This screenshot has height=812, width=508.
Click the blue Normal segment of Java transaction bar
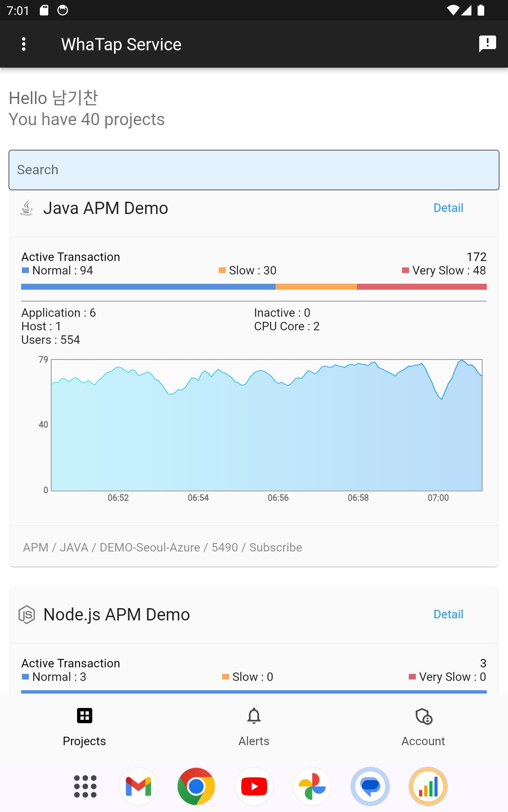point(148,287)
